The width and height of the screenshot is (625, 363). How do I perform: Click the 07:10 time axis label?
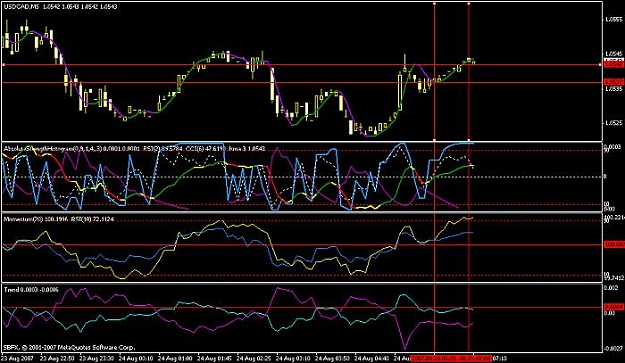(x=500, y=358)
